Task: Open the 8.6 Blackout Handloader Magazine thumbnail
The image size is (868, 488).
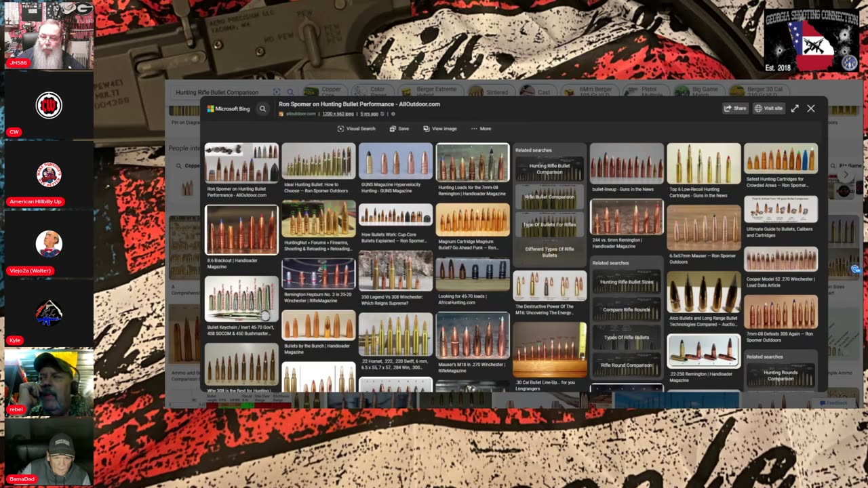Action: point(241,230)
